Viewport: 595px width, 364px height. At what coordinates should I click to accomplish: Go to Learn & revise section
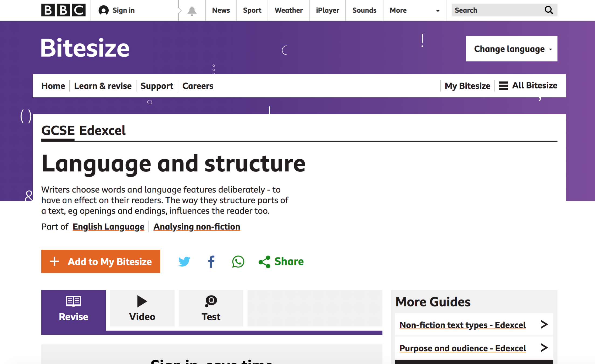pos(103,86)
